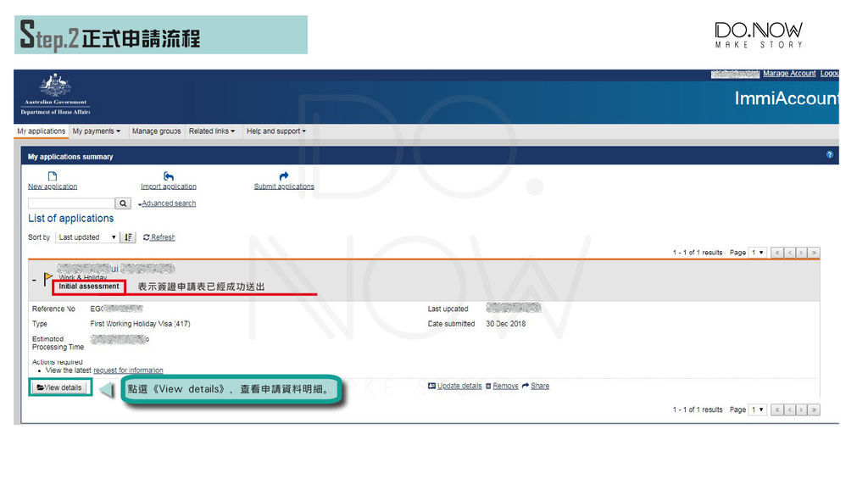Click the View details button
The image size is (868, 479).
click(x=59, y=387)
